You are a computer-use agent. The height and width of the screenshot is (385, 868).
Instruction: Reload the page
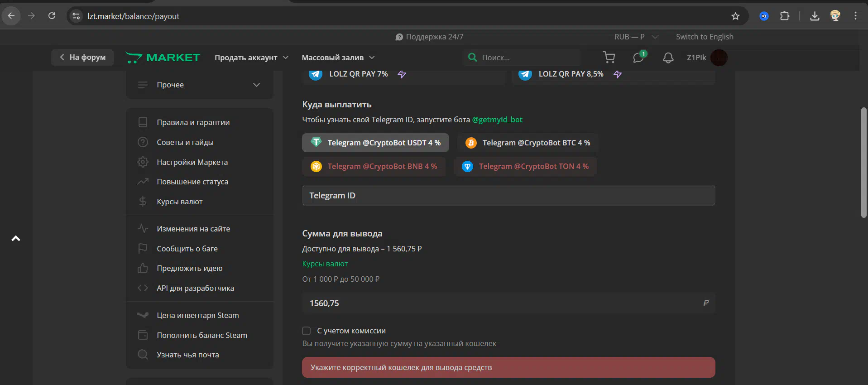click(x=52, y=16)
